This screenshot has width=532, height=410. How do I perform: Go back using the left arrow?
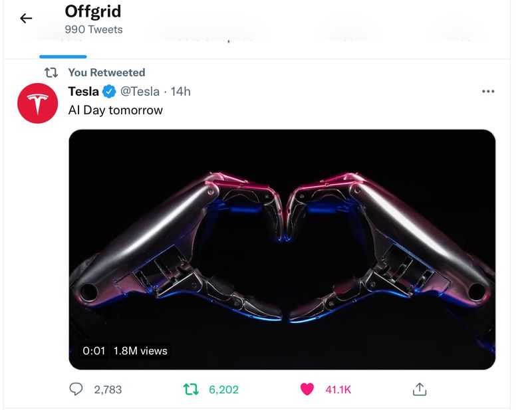26,19
